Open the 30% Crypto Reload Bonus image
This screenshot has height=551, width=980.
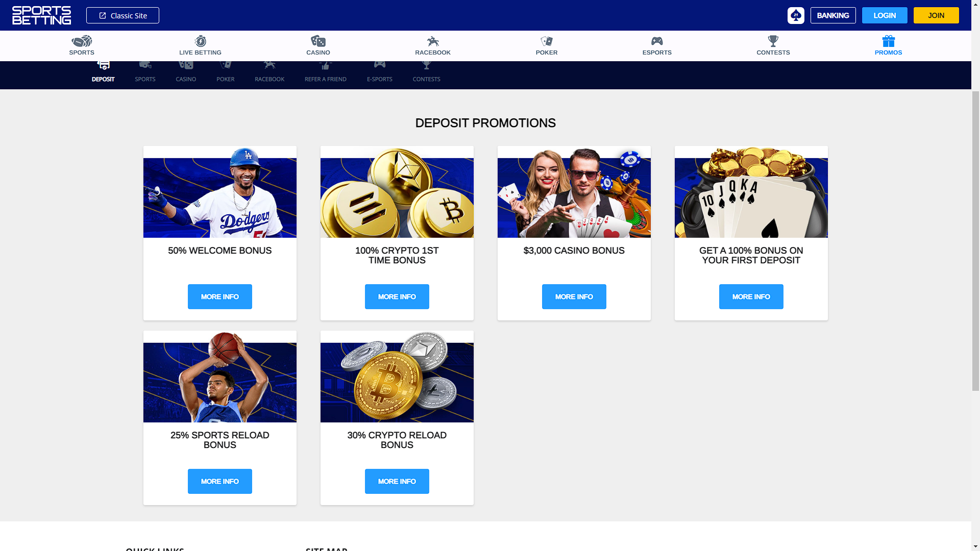click(x=397, y=377)
